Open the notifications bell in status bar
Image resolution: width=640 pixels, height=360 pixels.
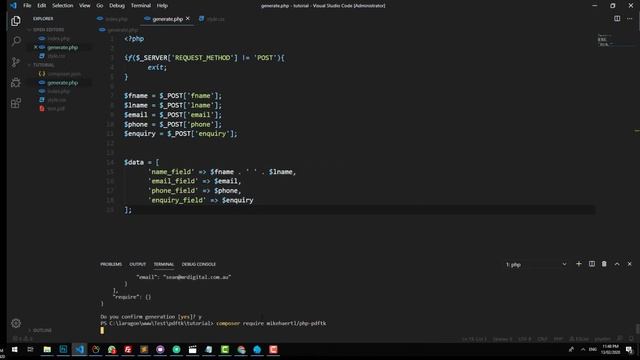click(x=631, y=339)
